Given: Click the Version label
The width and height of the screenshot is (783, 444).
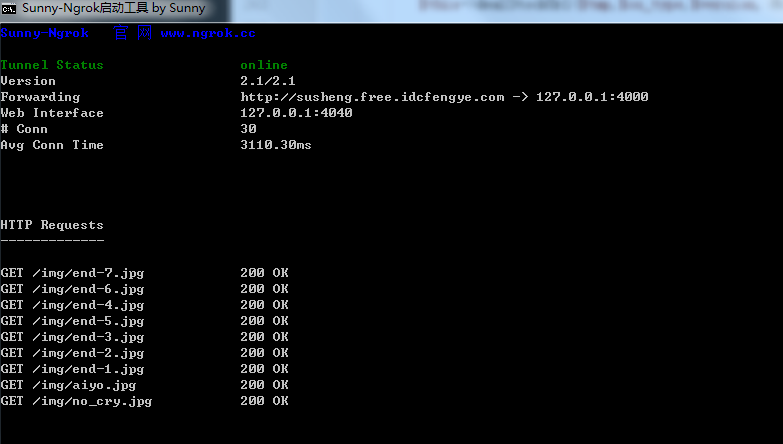Looking at the screenshot, I should coord(28,81).
